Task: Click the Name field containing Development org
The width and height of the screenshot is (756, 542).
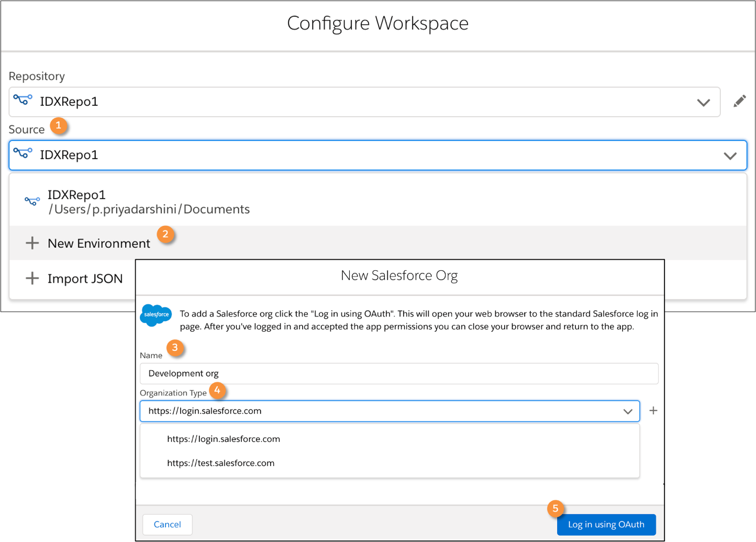Action: pos(399,373)
